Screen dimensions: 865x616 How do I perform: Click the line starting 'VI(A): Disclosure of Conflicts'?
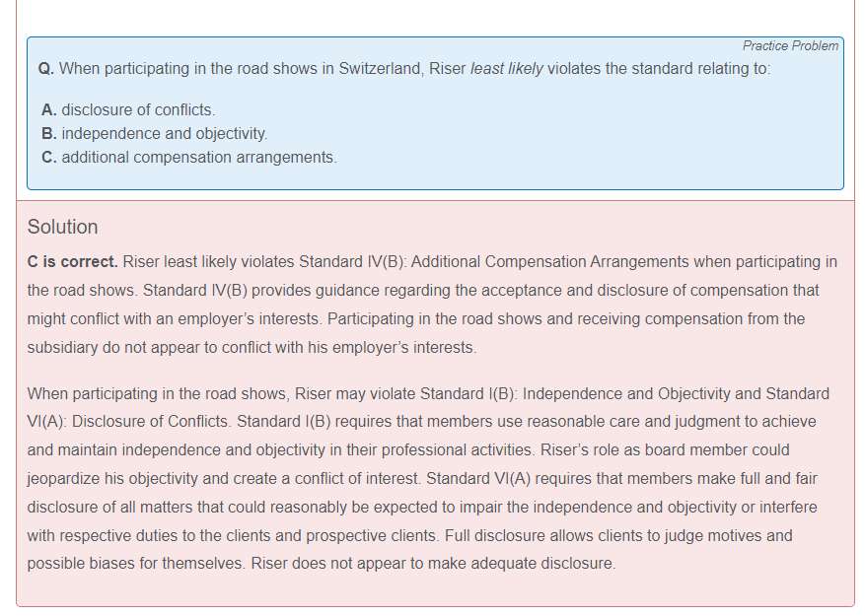(421, 422)
